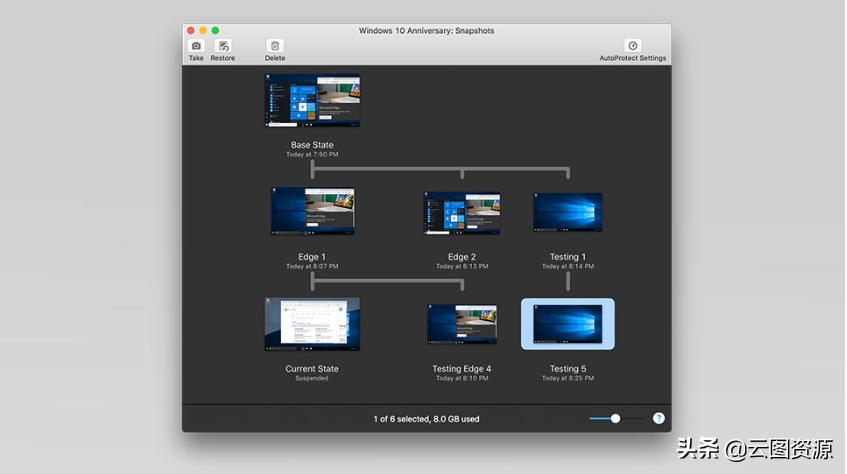Open the help question mark button
This screenshot has height=474, width=847.
658,418
